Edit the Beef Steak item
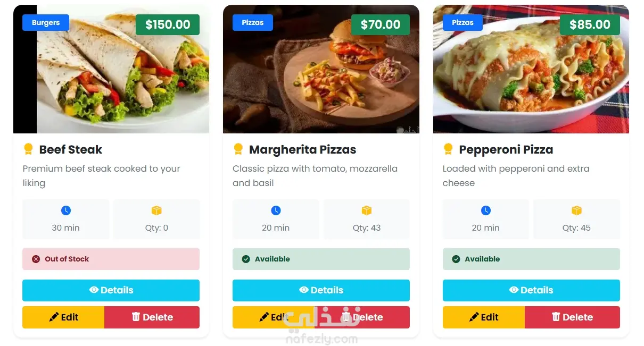 tap(63, 317)
